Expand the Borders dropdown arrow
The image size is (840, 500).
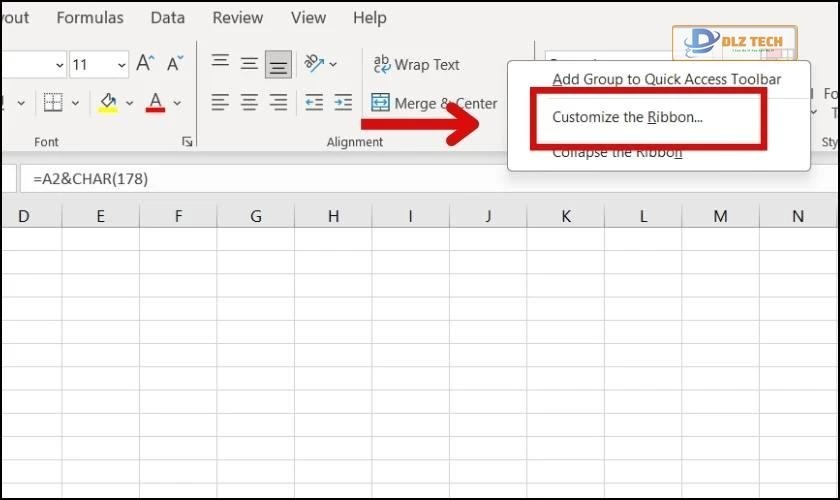75,103
